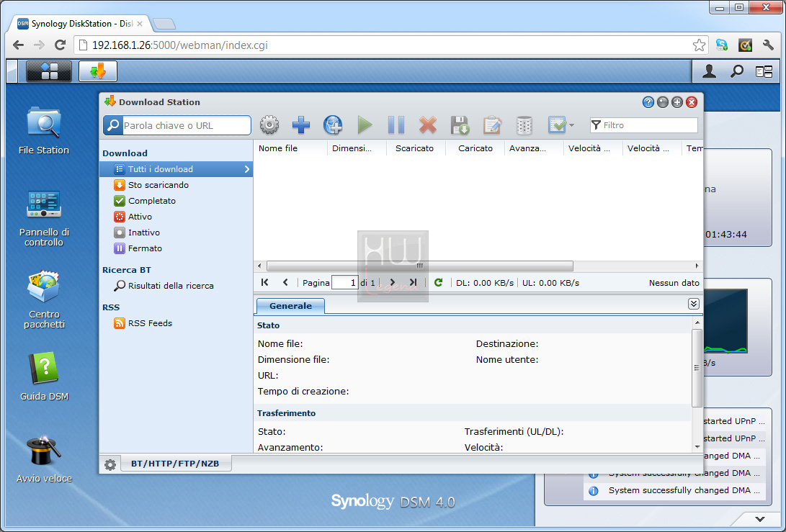Sort by Nome file column header

coord(290,148)
